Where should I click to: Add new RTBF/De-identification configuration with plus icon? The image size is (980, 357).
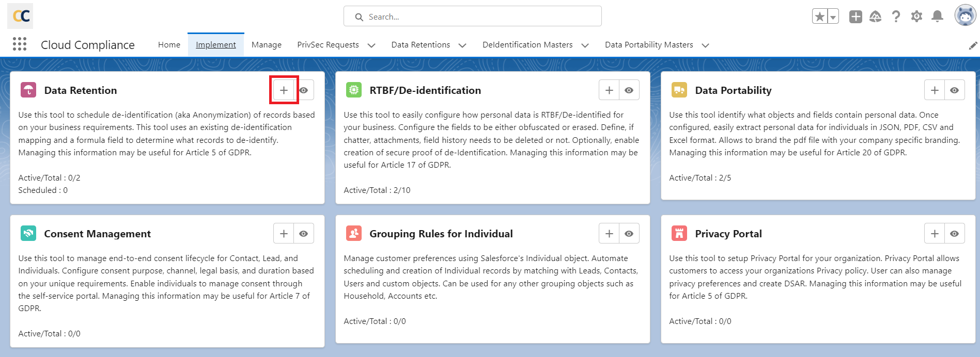pyautogui.click(x=609, y=90)
